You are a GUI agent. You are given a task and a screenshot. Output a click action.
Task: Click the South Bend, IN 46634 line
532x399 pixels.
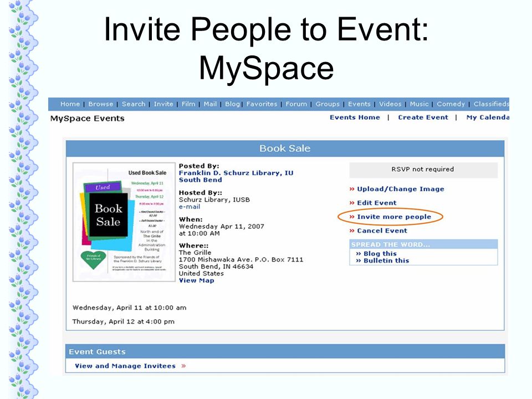coord(216,267)
